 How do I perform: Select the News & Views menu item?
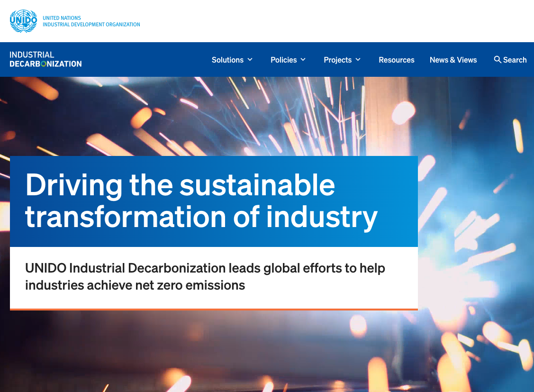[453, 60]
